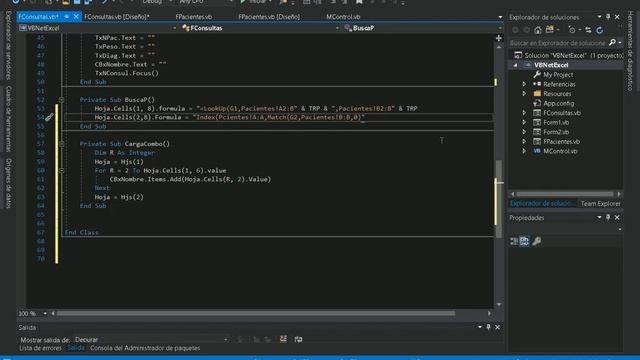Click the editor horizontal scrollbar
Viewport: 640px width, 360px height.
[256, 313]
